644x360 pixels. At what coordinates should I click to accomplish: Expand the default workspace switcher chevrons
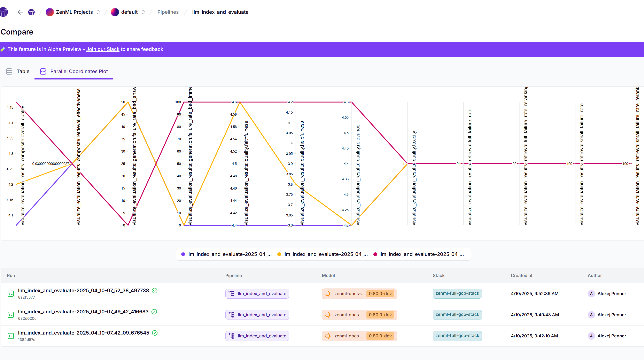(143, 12)
